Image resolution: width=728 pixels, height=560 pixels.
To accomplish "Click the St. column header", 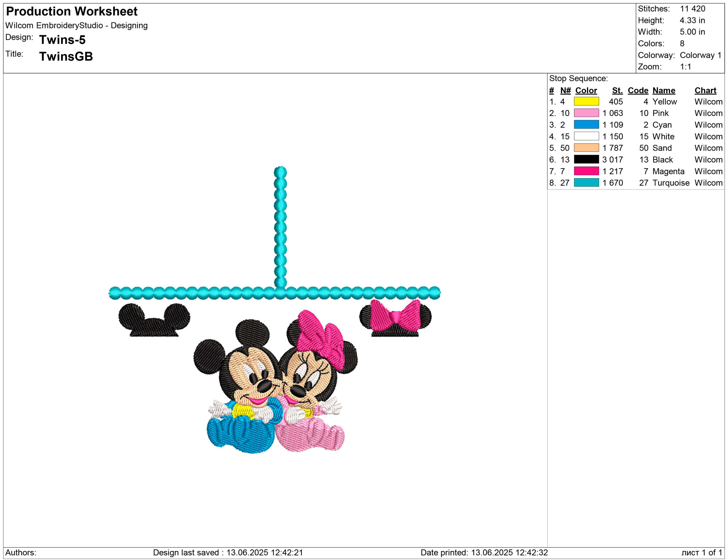I will [x=617, y=91].
